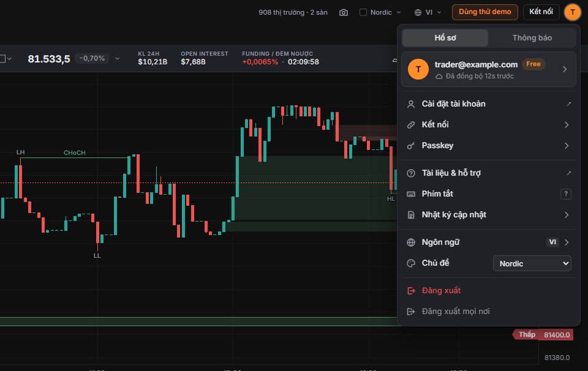Click the Dùng thử demo button
Screen dimensions: 588x371
tap(485, 12)
